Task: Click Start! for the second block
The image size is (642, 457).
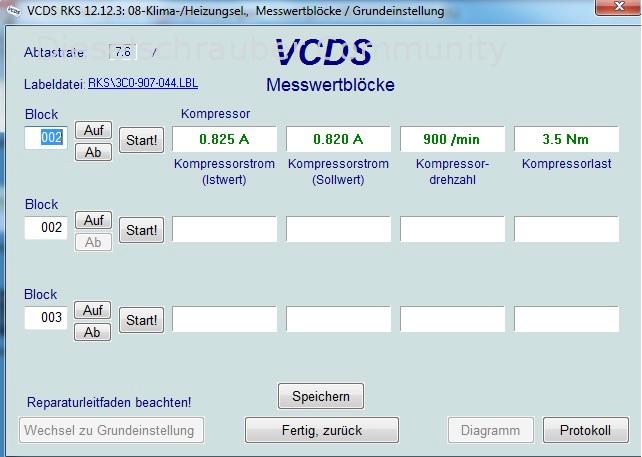Action: click(x=142, y=230)
